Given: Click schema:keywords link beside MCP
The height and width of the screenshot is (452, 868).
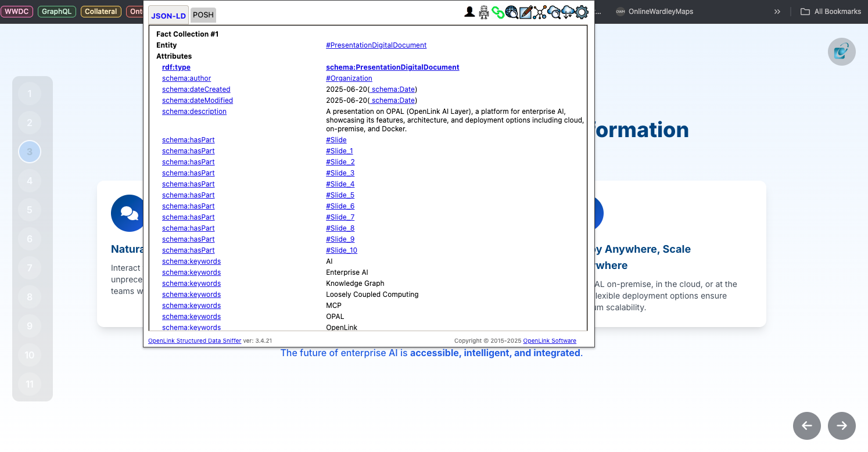Looking at the screenshot, I should click(x=191, y=306).
